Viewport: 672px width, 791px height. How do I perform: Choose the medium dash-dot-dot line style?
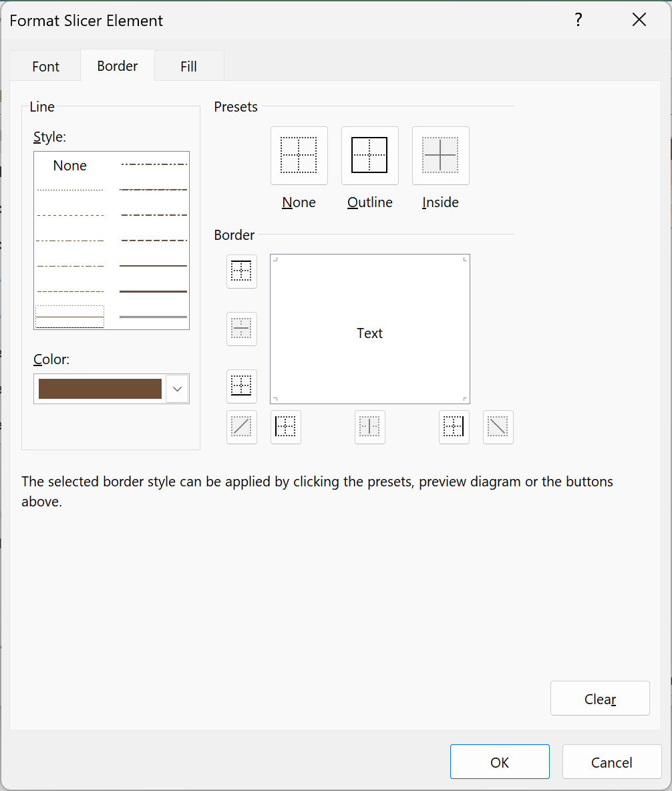[154, 164]
